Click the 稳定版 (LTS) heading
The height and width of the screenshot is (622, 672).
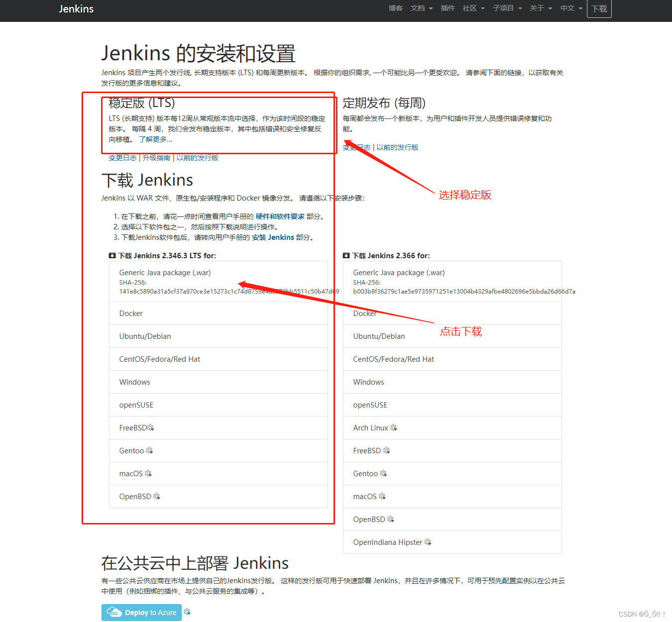pyautogui.click(x=142, y=103)
